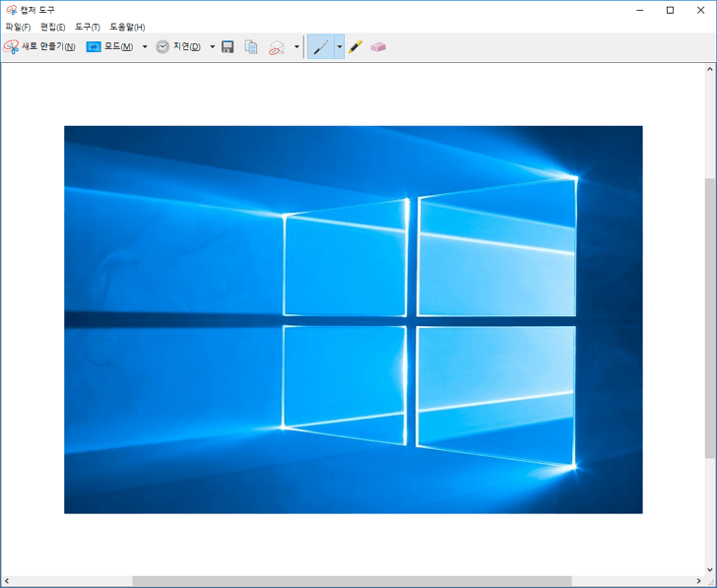The width and height of the screenshot is (717, 588).
Task: Expand the 지연 delay dropdown arrow
Action: pyautogui.click(x=212, y=46)
